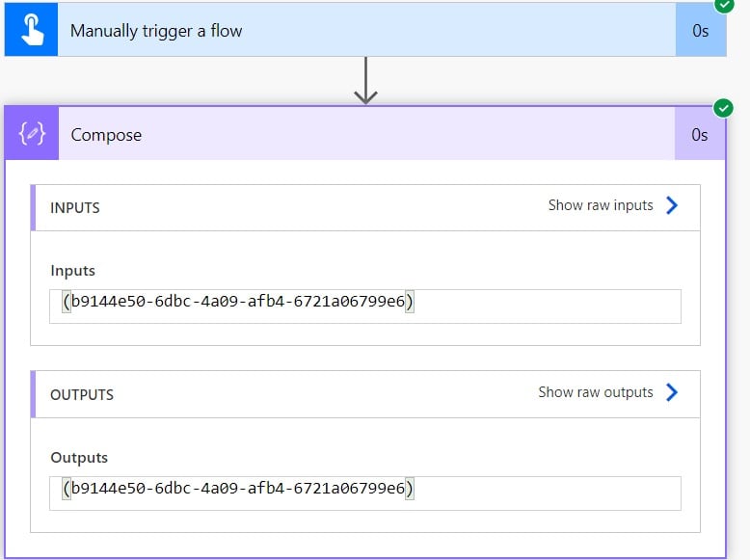Click the bold Outputs field label
Viewport: 750px width, 560px height.
(x=79, y=458)
